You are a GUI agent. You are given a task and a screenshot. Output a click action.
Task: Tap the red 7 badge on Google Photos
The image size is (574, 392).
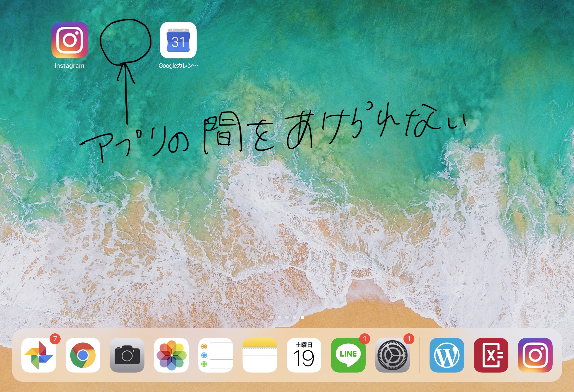55,339
